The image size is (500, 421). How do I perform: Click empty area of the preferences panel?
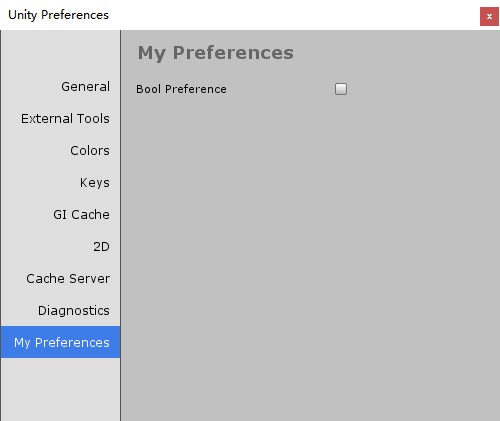[x=310, y=250]
